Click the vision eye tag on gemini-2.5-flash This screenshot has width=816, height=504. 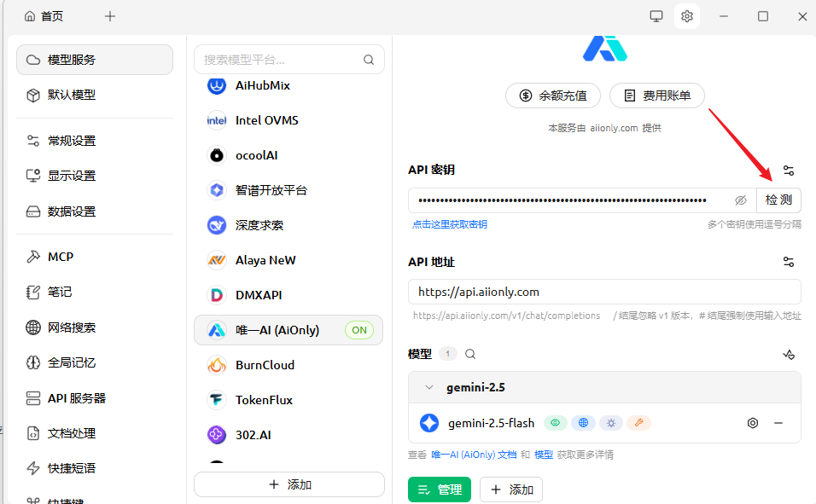pyautogui.click(x=556, y=423)
